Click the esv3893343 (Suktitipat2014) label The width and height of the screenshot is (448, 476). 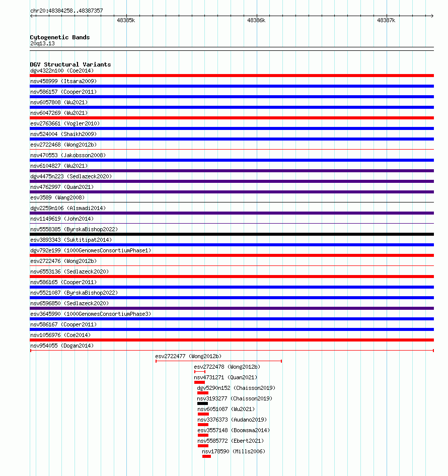click(x=71, y=240)
